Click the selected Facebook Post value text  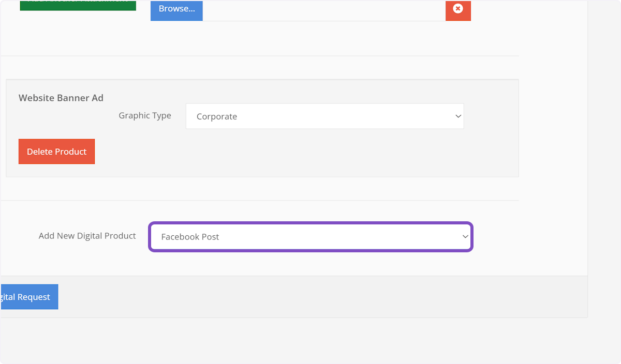point(190,237)
